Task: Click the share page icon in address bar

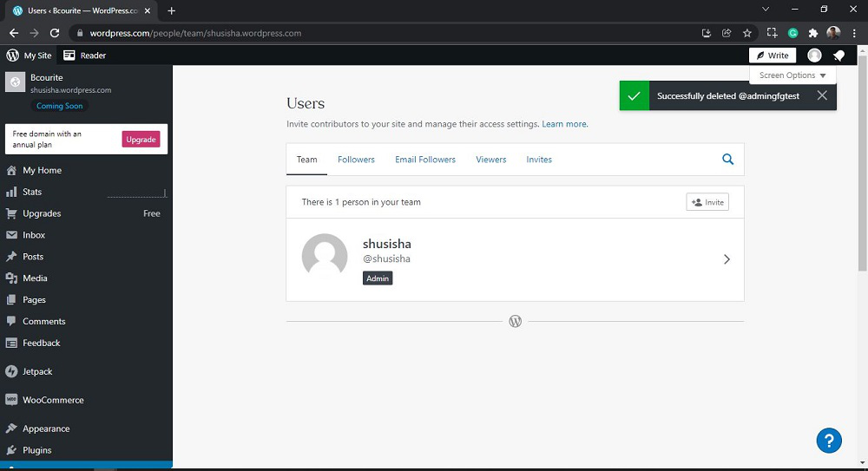Action: click(x=727, y=33)
